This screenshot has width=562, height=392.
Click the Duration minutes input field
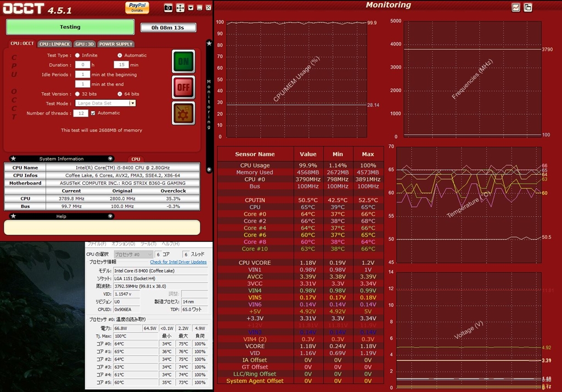[121, 65]
